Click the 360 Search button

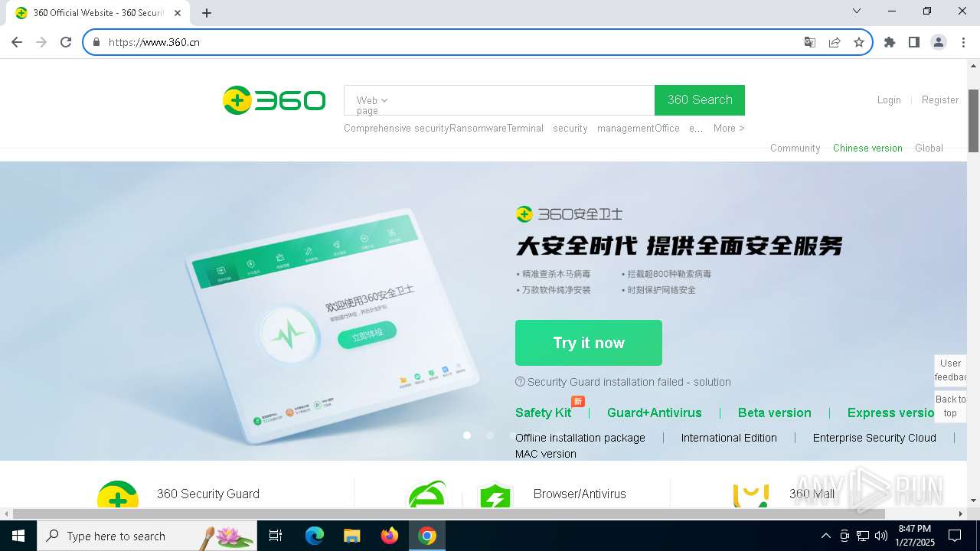point(700,100)
